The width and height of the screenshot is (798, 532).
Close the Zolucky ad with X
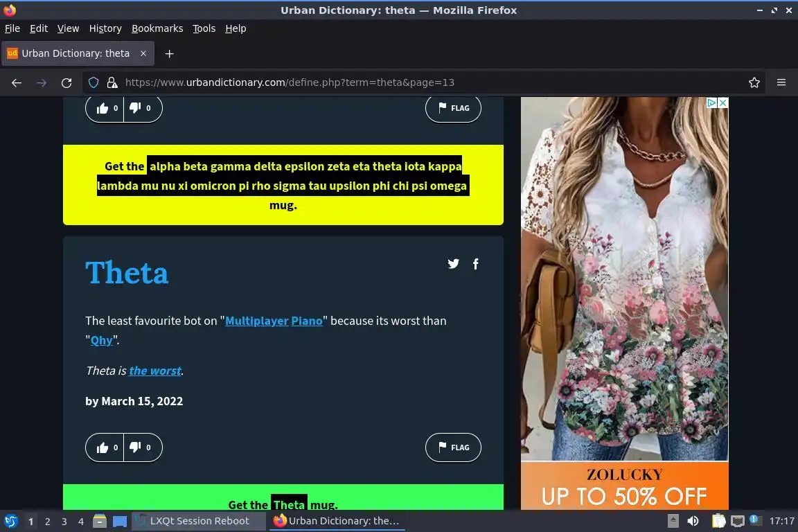722,103
